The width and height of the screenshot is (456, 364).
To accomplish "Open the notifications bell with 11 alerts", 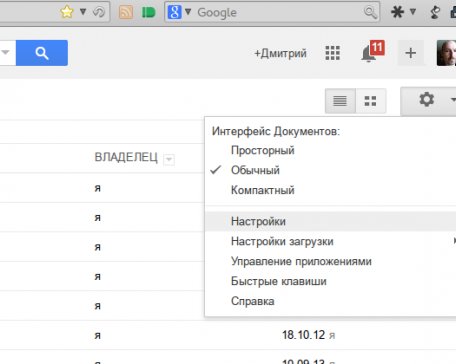I will click(372, 52).
